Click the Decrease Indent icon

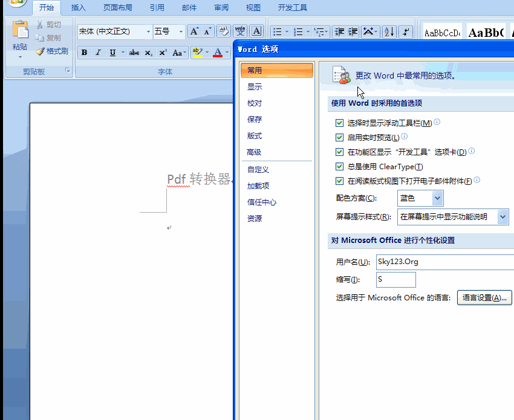[339, 32]
